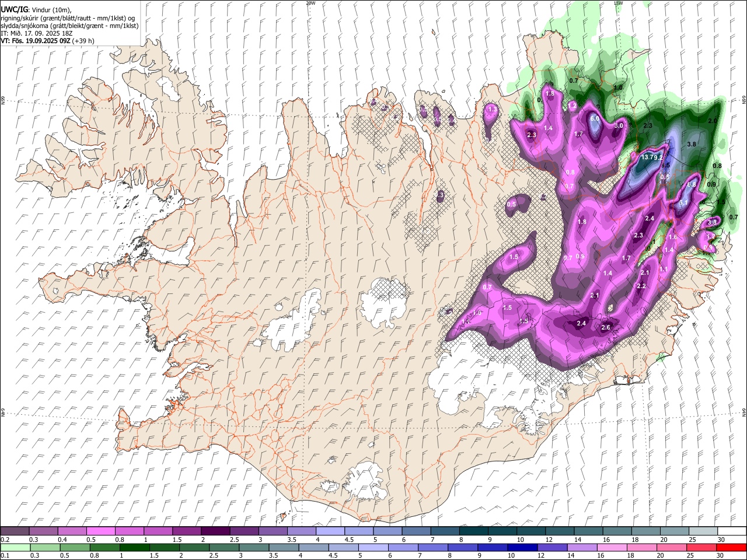The width and height of the screenshot is (747, 560).
Task: Click the slydda/snjókoma legend description line
Action: pyautogui.click(x=69, y=26)
